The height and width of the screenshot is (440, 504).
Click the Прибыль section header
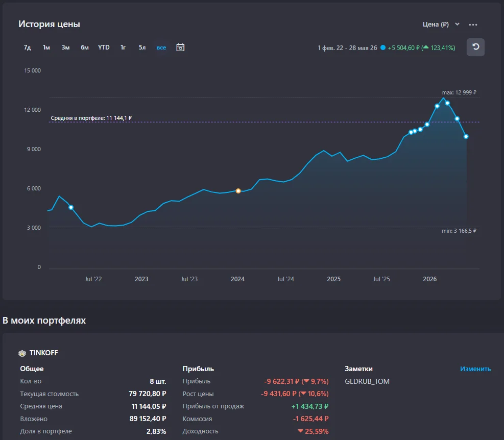pos(198,369)
